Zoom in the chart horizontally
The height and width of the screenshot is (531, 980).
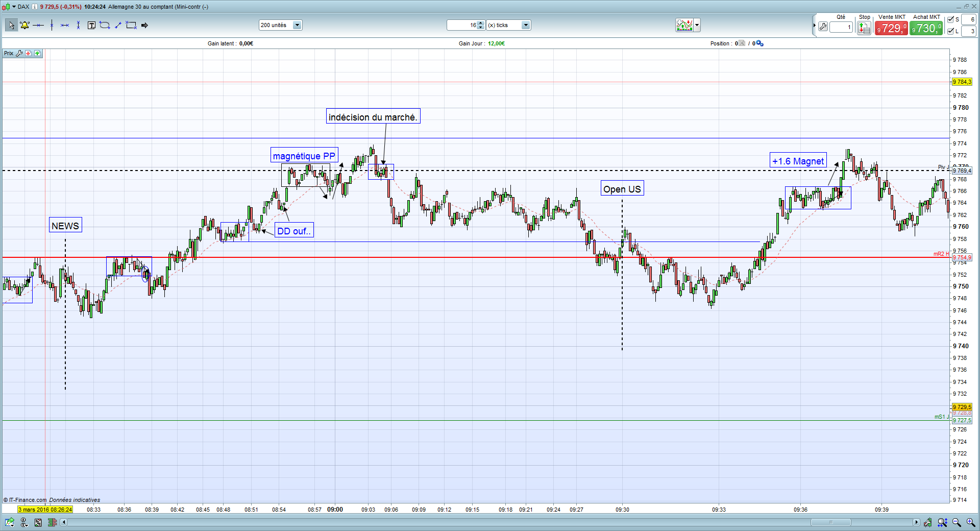pos(971,522)
